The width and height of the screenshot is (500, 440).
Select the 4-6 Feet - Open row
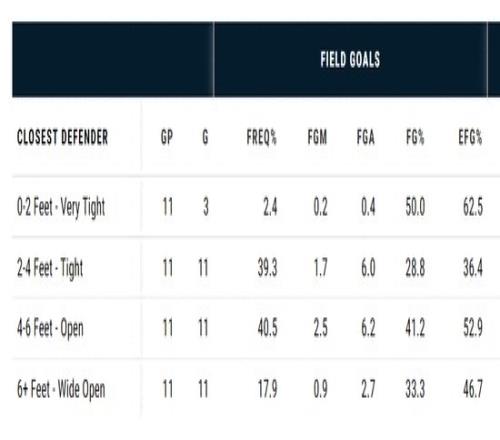point(256,328)
